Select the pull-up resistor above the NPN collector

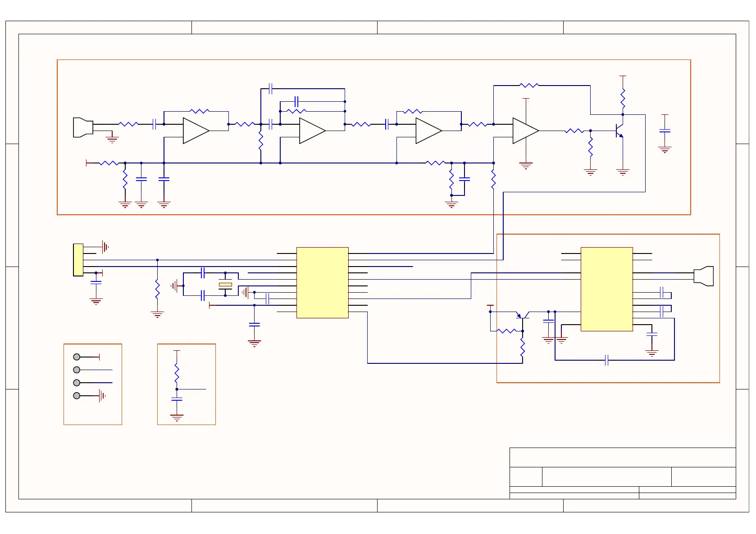click(x=623, y=98)
